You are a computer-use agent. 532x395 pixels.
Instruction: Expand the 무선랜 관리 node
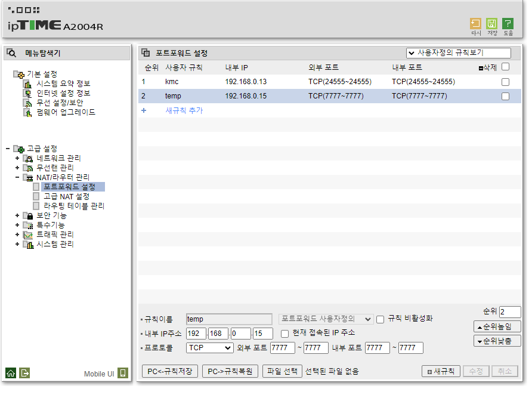click(17, 168)
